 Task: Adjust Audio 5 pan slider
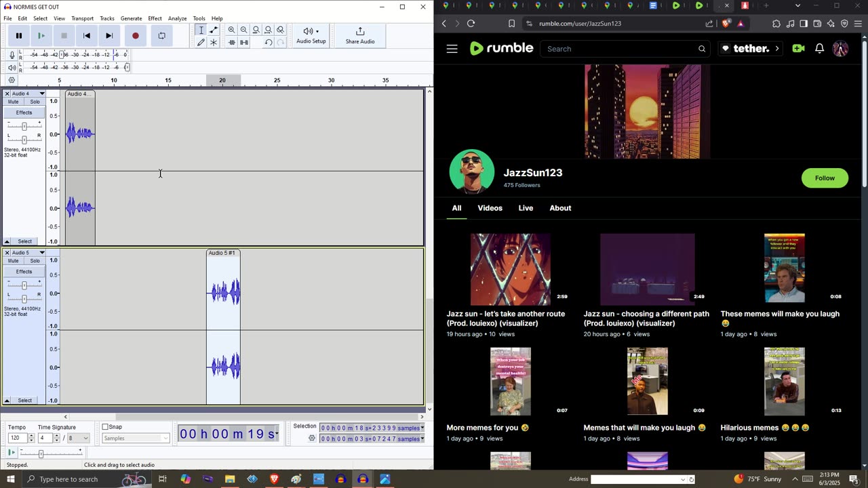(x=24, y=299)
